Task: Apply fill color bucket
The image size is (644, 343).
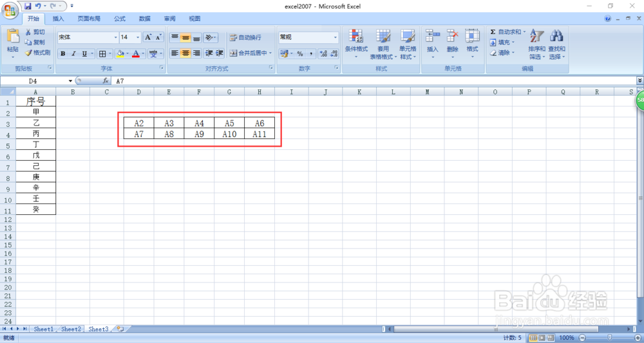Action: tap(120, 54)
